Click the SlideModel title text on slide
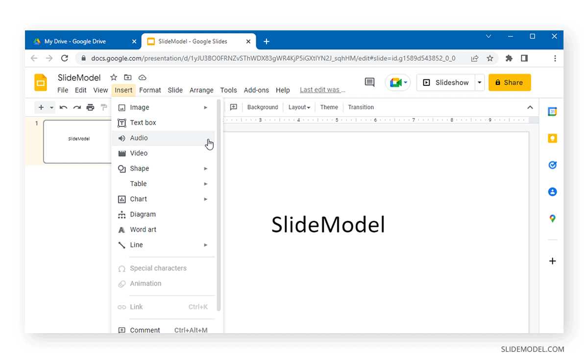588x364 pixels. pyautogui.click(x=328, y=225)
